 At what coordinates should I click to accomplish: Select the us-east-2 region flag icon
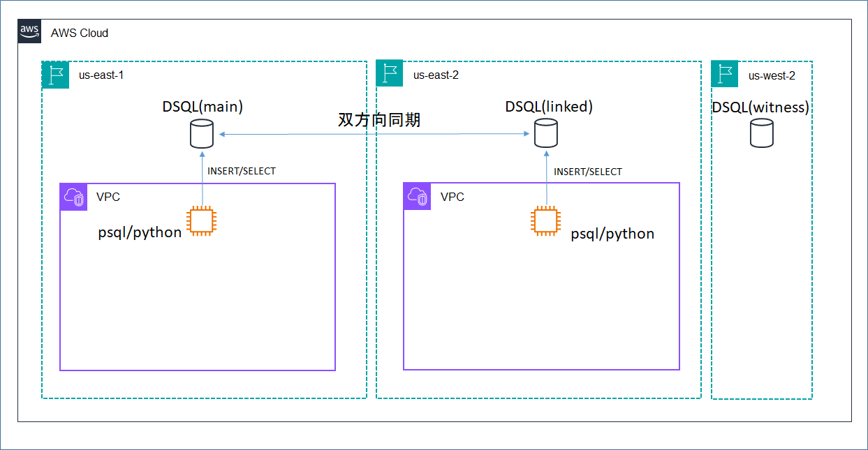tap(390, 73)
